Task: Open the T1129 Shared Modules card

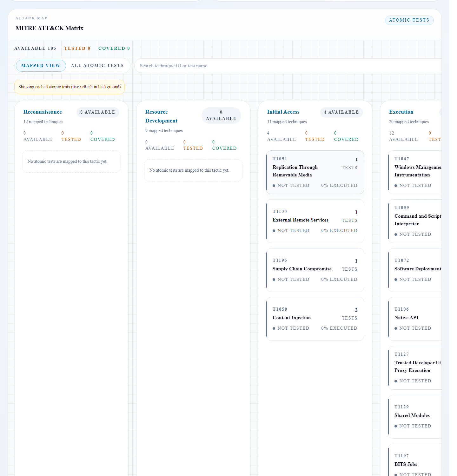Action: (x=415, y=417)
